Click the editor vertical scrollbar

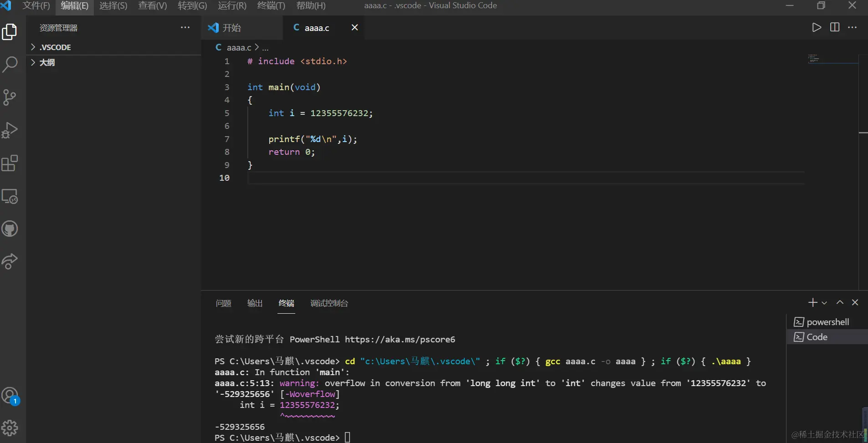click(x=863, y=172)
